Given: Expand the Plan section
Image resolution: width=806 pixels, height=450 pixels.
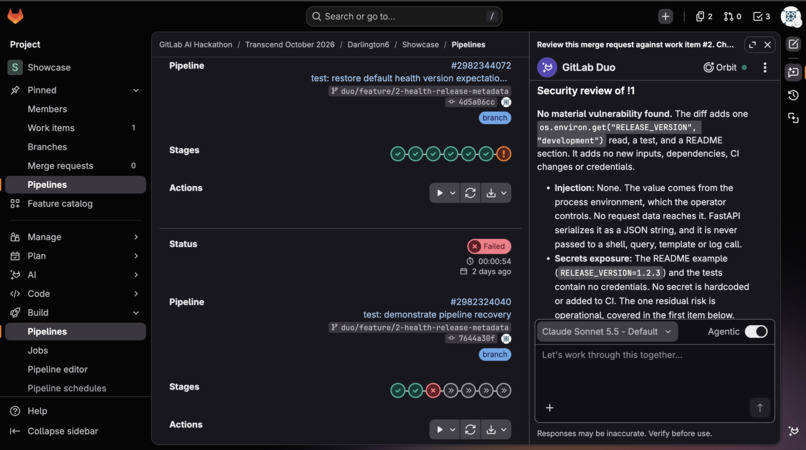Looking at the screenshot, I should 76,256.
